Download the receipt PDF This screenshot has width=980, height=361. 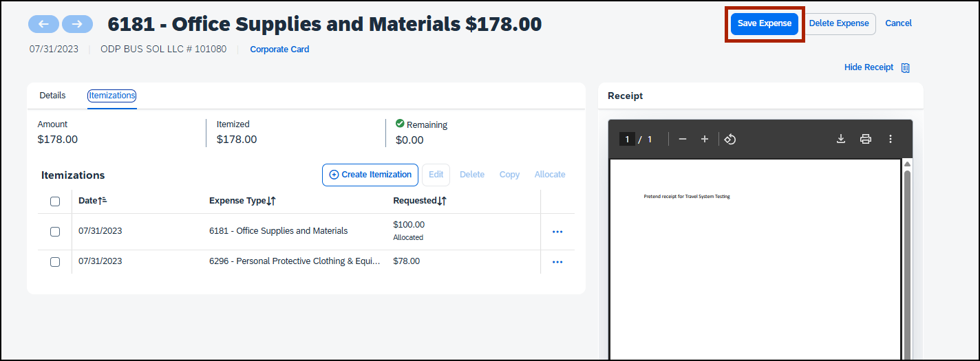(841, 139)
